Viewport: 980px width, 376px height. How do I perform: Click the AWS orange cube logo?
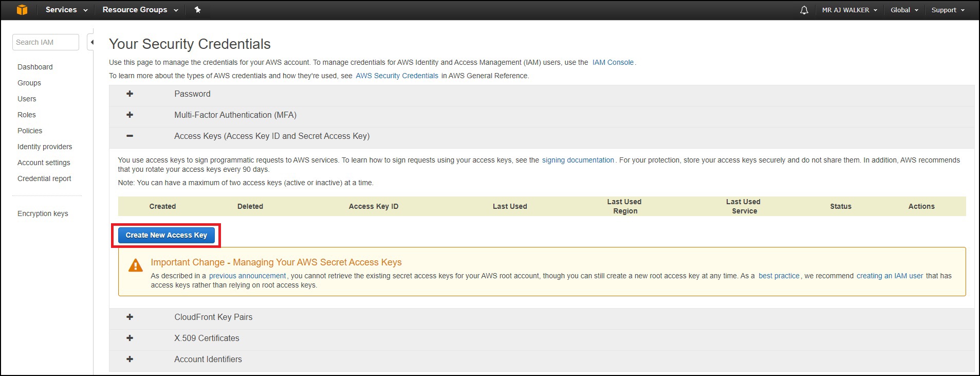(22, 10)
